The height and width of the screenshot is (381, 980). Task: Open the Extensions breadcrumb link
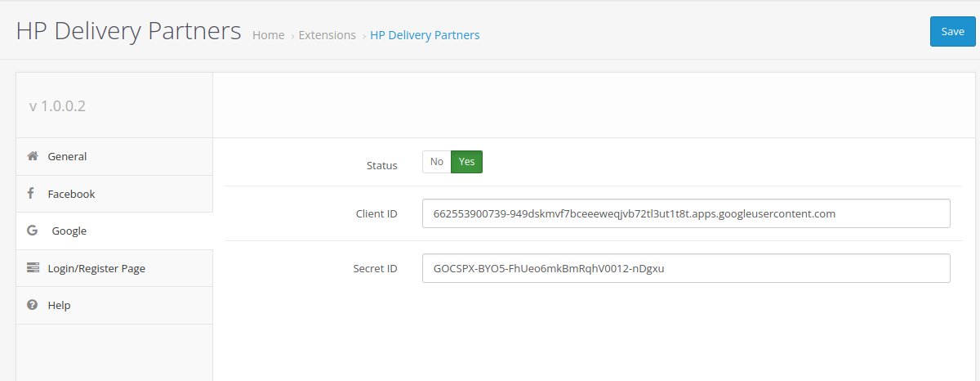click(327, 35)
